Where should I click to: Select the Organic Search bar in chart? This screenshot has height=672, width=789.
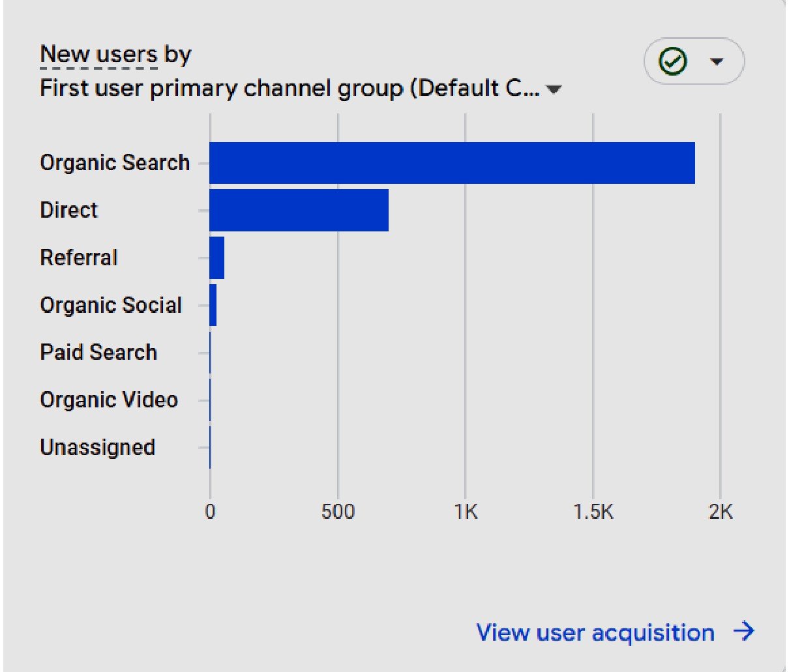[452, 163]
